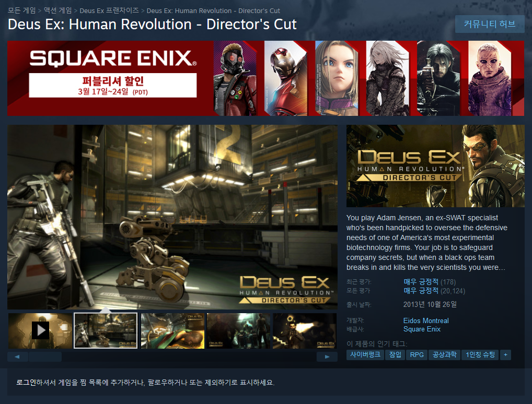Click the Deus Ex header capsule image
The width and height of the screenshot is (532, 404).
(x=435, y=166)
